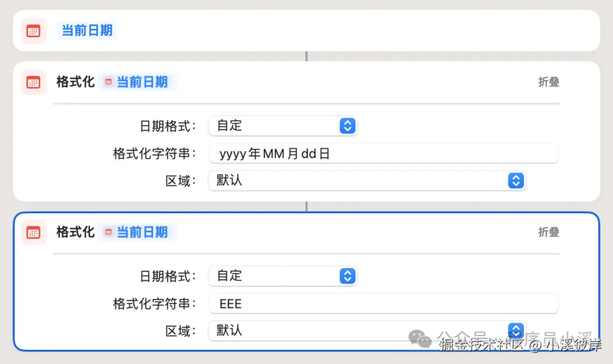This screenshot has width=613, height=364.
Task: Click the mini calendar icon in the second formatter's token
Action: click(x=108, y=232)
